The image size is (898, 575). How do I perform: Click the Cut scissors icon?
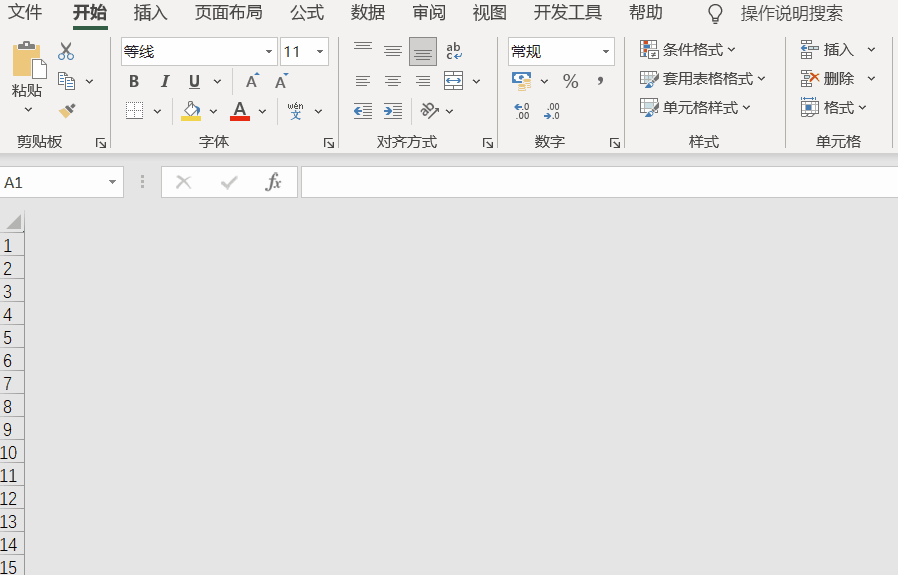click(66, 52)
